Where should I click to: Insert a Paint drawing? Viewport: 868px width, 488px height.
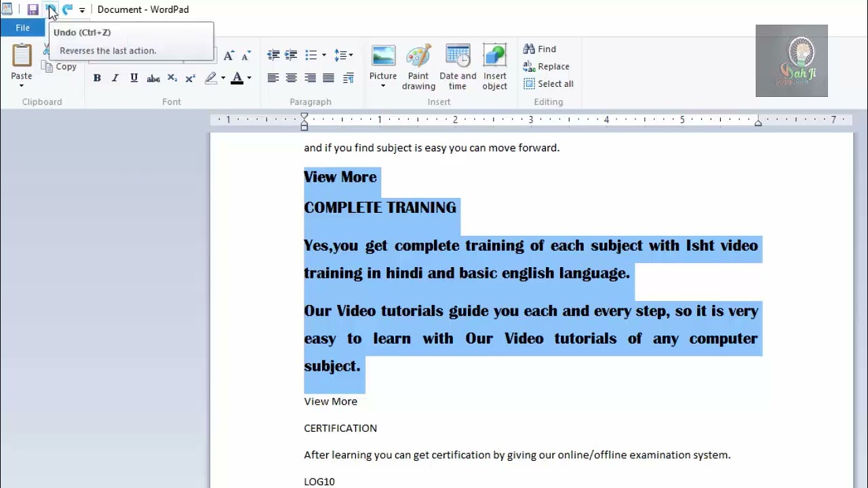tap(418, 67)
